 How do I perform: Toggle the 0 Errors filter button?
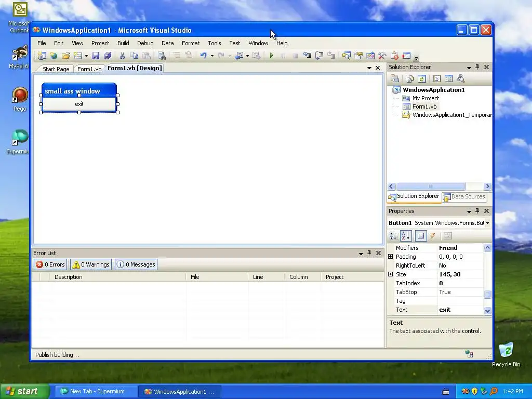coord(50,264)
